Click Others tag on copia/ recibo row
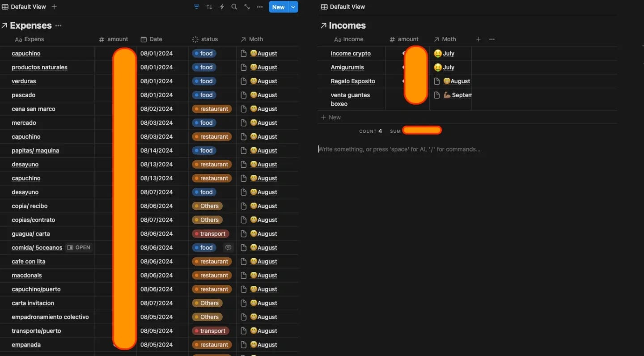This screenshot has width=644, height=356. point(207,206)
